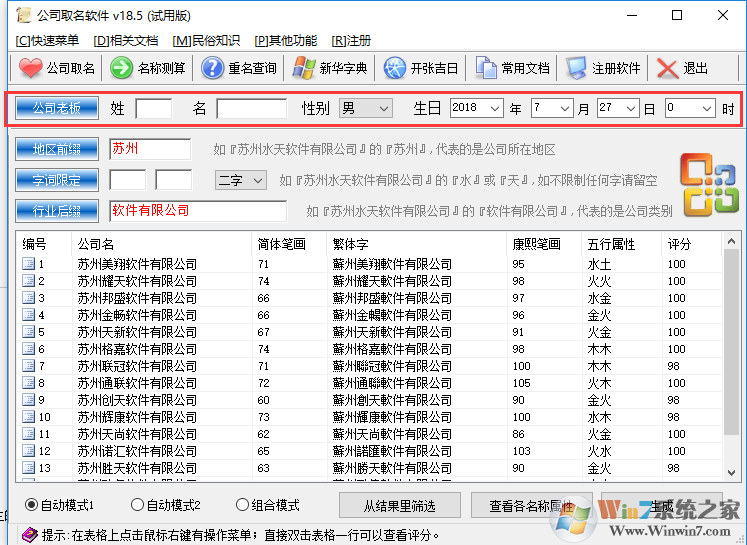Open the birth day 27 dropdown
The width and height of the screenshot is (747, 545).
[618, 109]
